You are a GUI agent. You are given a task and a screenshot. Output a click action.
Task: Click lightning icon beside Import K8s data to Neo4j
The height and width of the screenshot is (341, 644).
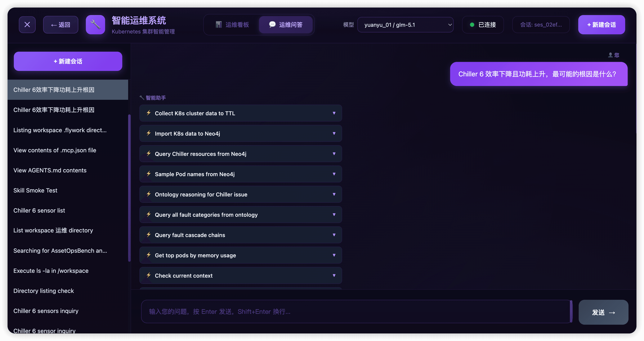coord(149,133)
